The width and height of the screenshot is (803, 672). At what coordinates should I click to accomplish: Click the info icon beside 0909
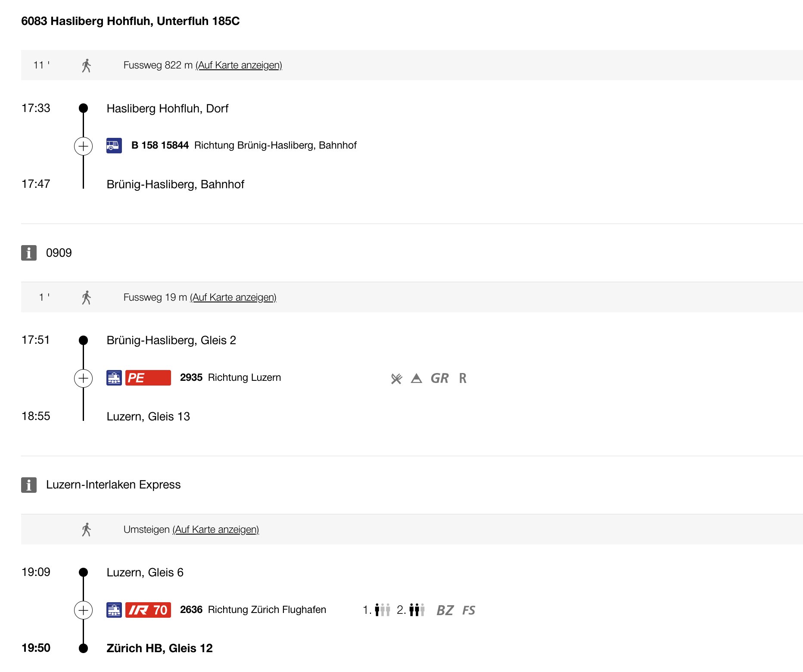pos(29,253)
